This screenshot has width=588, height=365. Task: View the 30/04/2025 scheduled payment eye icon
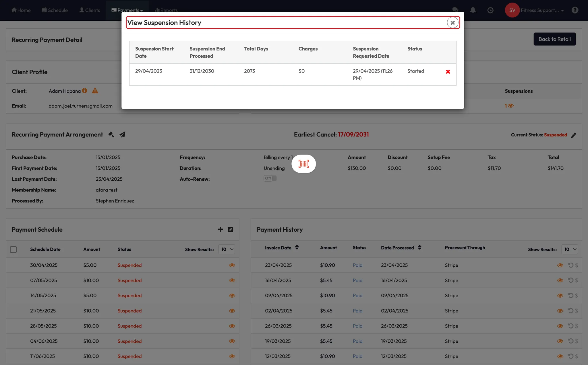click(x=232, y=265)
